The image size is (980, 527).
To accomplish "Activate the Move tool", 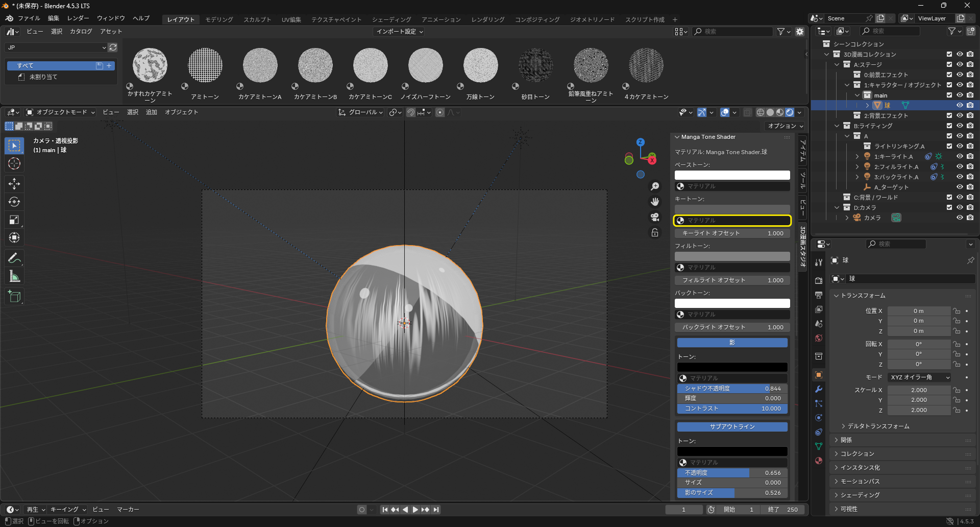I will point(14,184).
